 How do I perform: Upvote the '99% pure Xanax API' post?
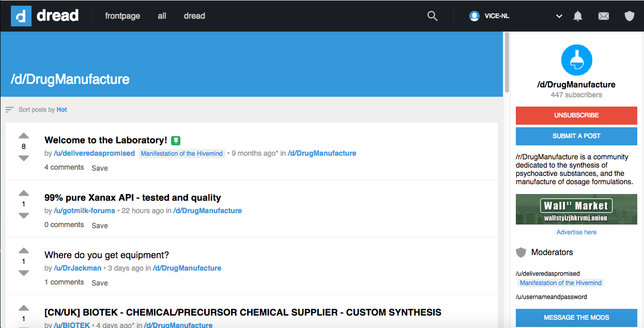pyautogui.click(x=24, y=193)
